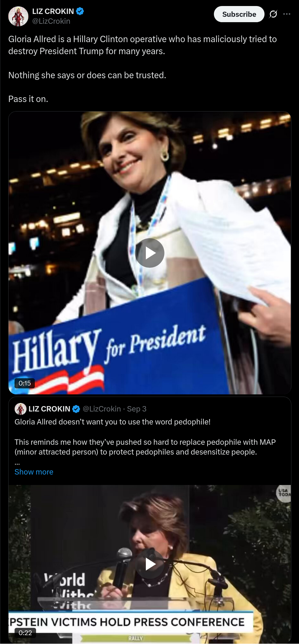Open the @LizCrokin handle in header
Viewport: 299px width, 644px height.
click(51, 21)
